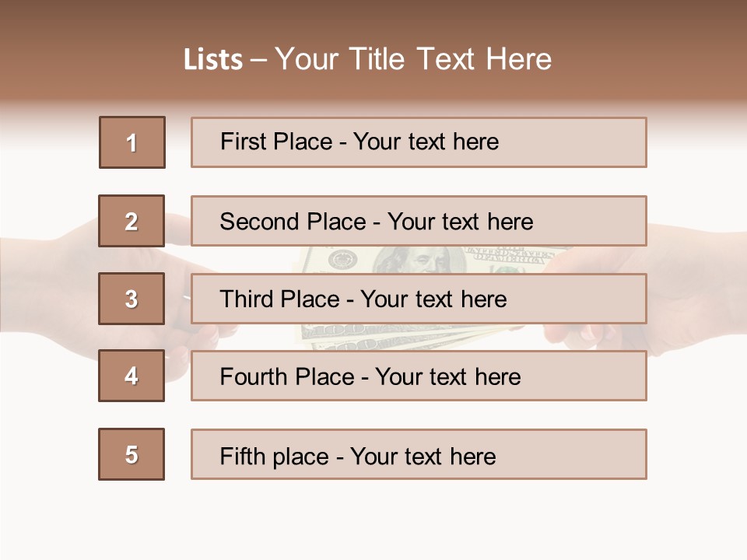Click the "First Place - Your text here" box
The image size is (747, 560).
419,142
